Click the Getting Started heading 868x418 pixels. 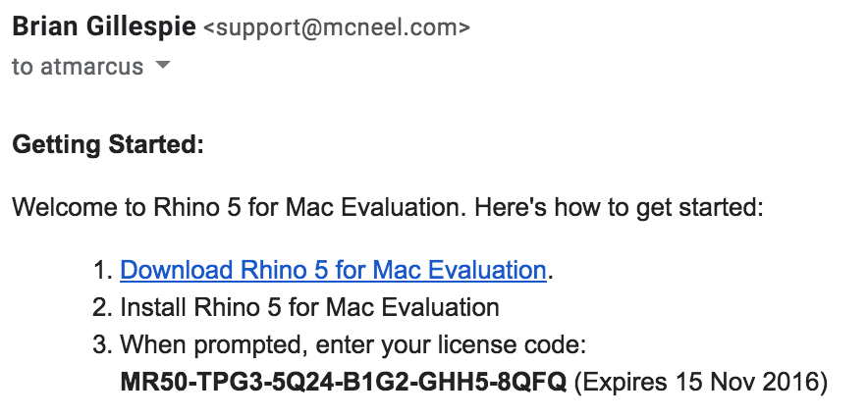(x=108, y=145)
